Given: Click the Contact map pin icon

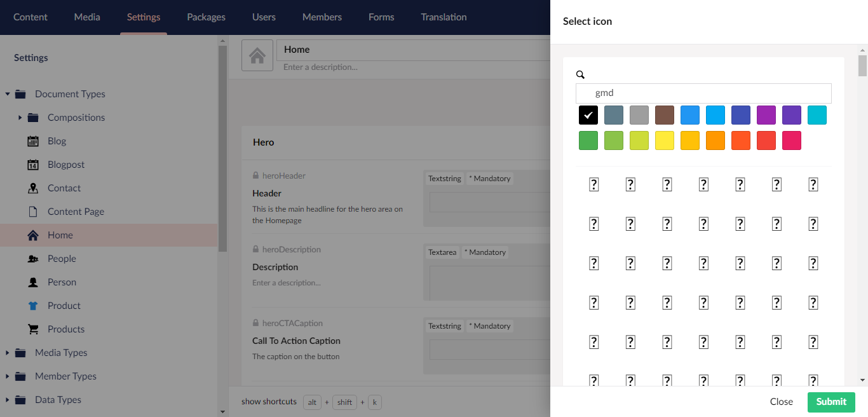Looking at the screenshot, I should pos(33,188).
